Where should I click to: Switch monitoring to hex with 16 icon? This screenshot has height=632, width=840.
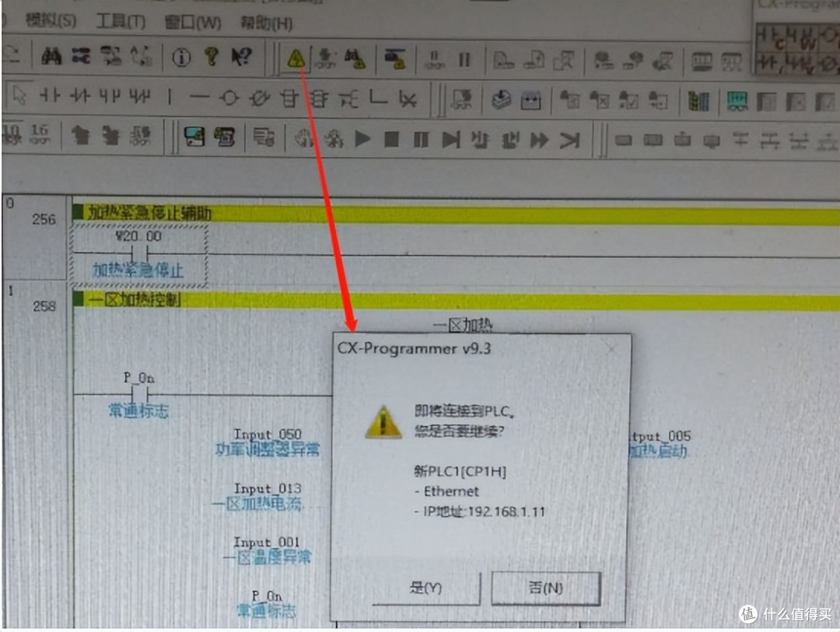pos(40,134)
